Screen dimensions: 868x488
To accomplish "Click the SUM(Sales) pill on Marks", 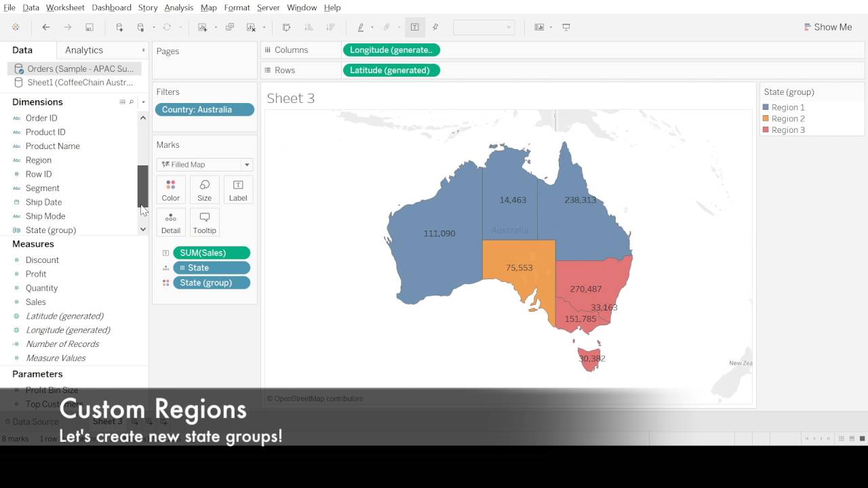I will click(212, 252).
